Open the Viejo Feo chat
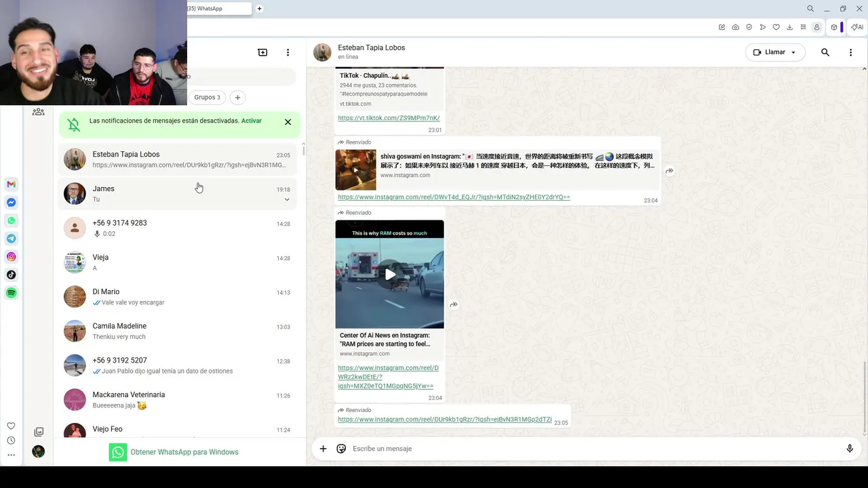Screen dimensions: 868x488 [x=178, y=430]
